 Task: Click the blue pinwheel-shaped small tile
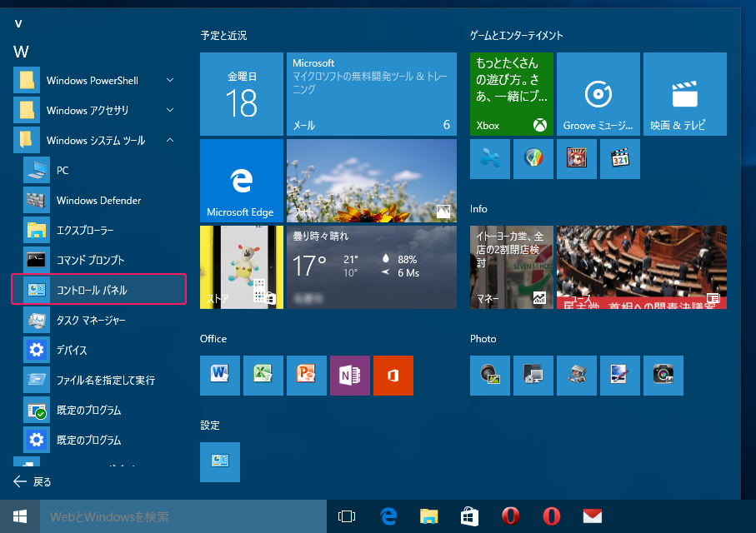[490, 159]
